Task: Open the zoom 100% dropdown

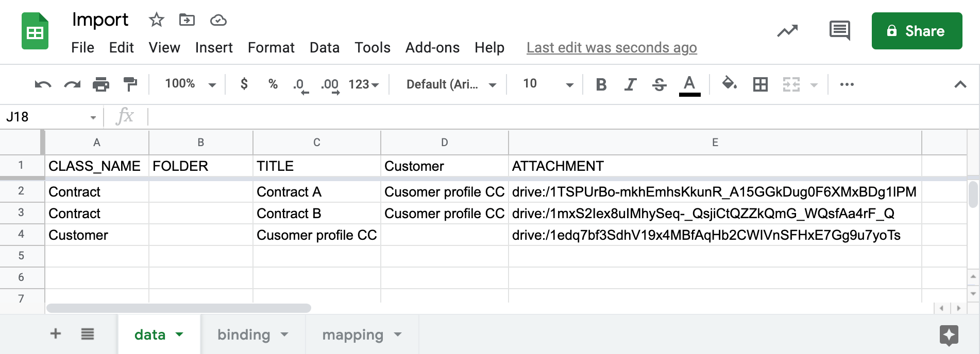Action: tap(190, 84)
